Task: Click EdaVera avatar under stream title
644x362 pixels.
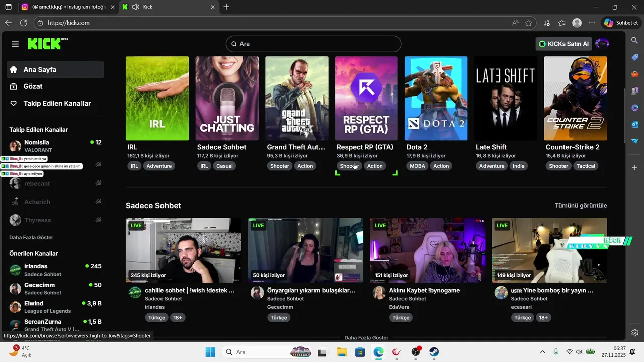Action: click(379, 293)
